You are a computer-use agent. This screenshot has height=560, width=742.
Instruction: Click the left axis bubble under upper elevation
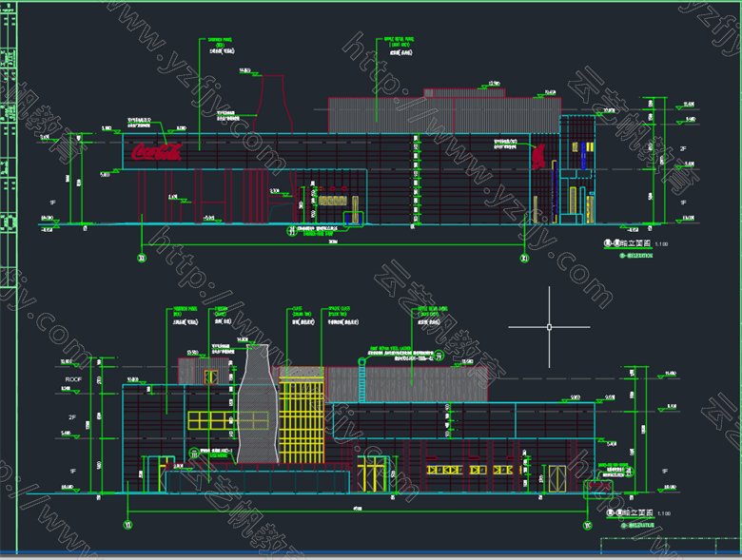click(x=142, y=258)
